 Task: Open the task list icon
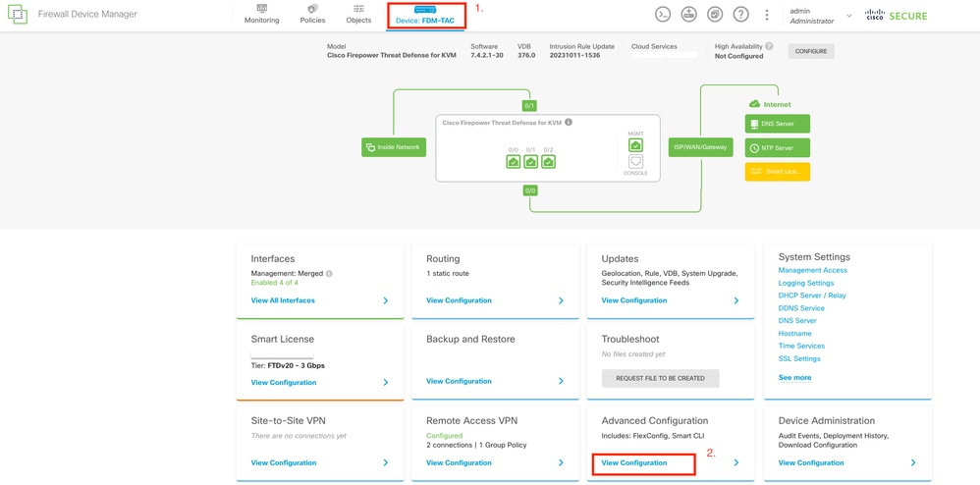[715, 15]
